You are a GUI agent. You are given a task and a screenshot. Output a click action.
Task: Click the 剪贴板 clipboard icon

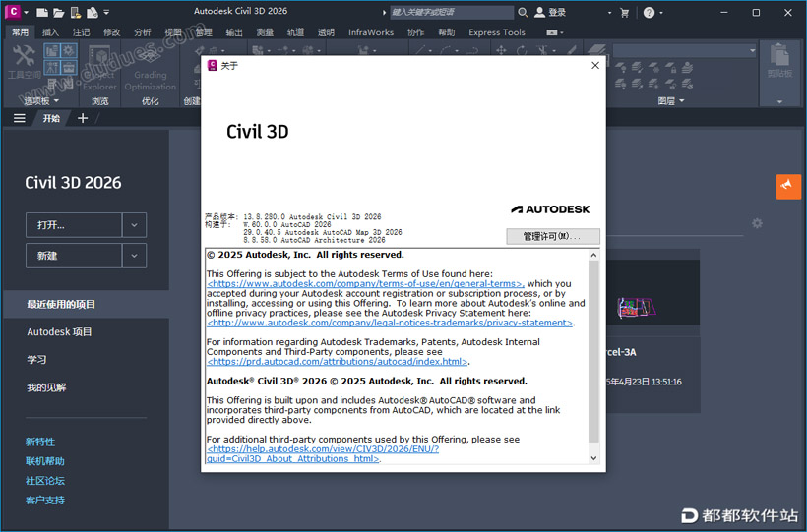point(779,55)
